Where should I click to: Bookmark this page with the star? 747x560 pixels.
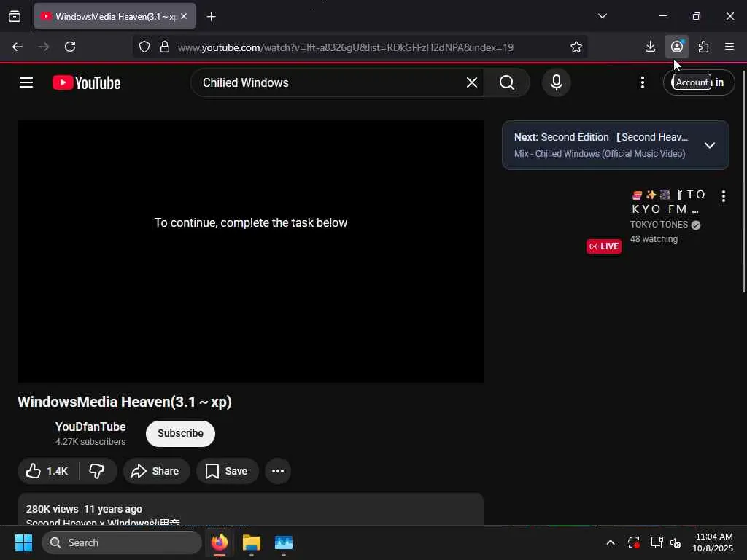coord(576,47)
